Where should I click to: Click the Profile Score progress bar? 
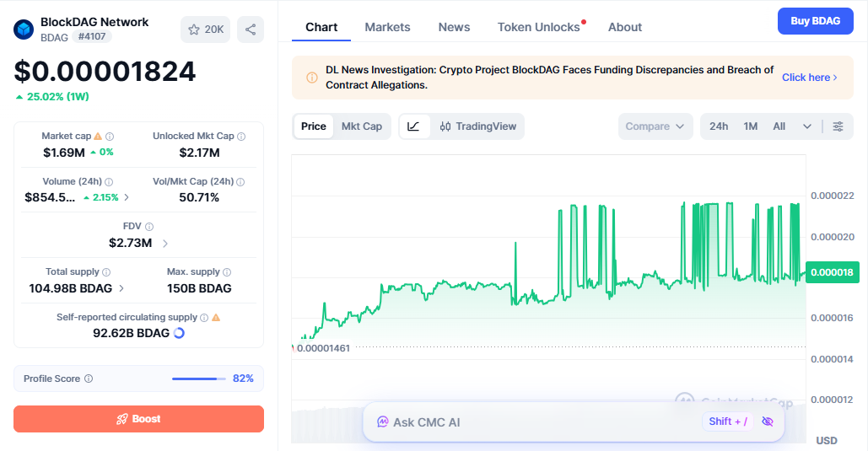click(199, 379)
